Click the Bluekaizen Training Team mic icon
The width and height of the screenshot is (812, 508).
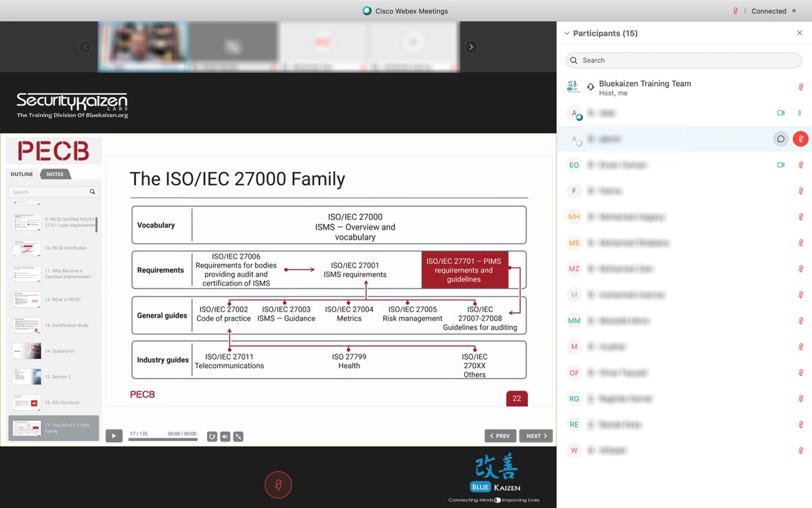tap(800, 87)
